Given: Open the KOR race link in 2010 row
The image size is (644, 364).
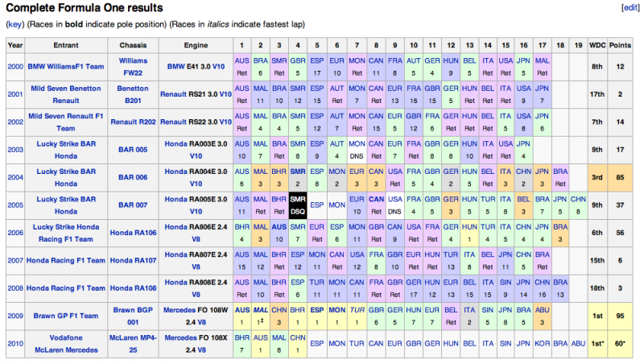Looking at the screenshot, I should click(541, 337).
